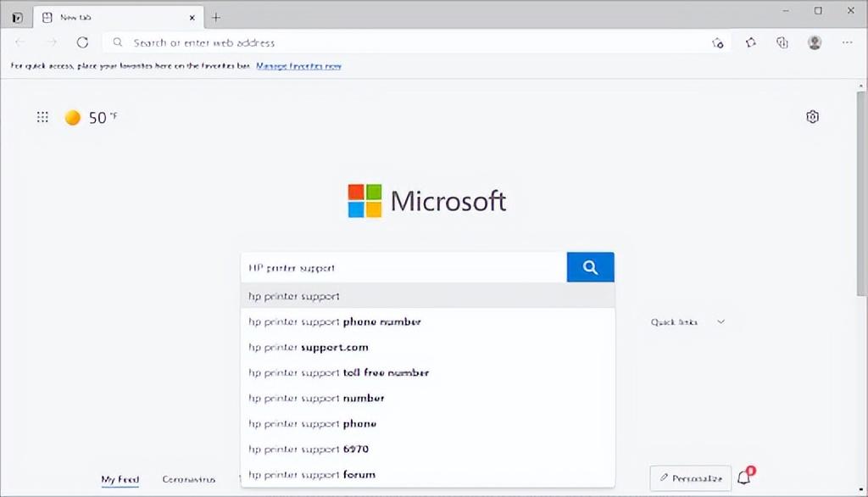Click the Manage favorites now link
Image resolution: width=868 pixels, height=497 pixels.
tap(298, 66)
